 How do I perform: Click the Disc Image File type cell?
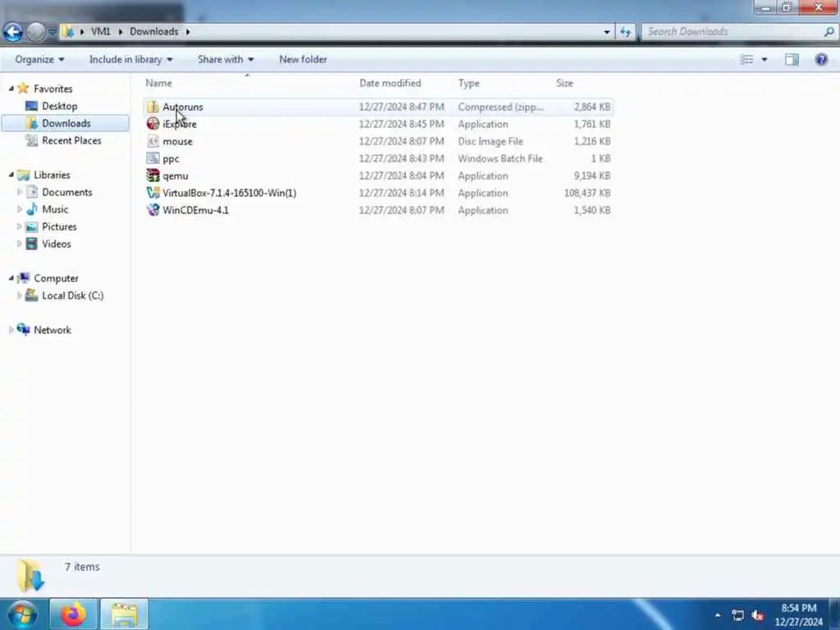pyautogui.click(x=491, y=141)
